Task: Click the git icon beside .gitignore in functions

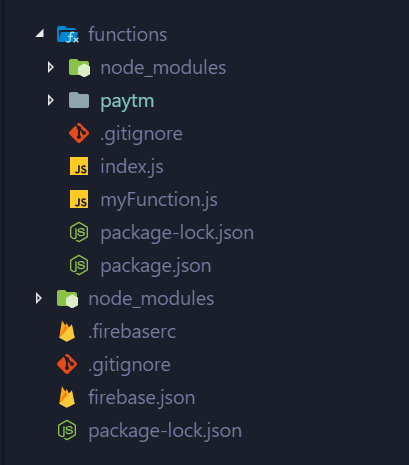Action: point(79,133)
